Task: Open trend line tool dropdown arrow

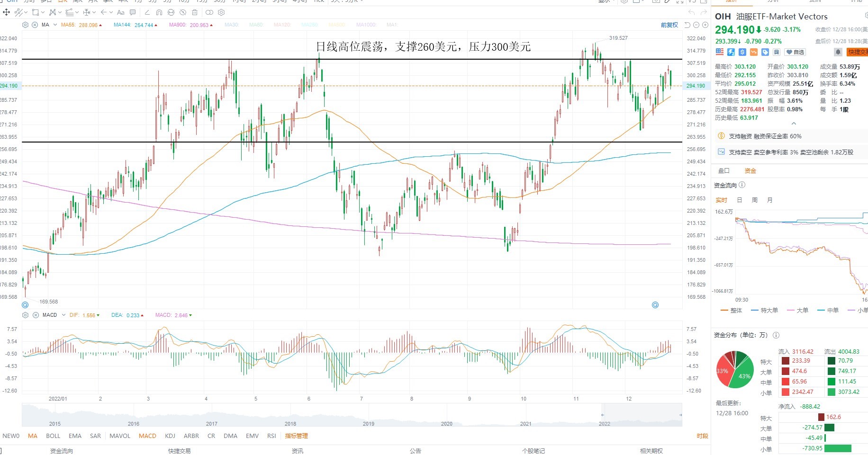Action: (x=26, y=12)
